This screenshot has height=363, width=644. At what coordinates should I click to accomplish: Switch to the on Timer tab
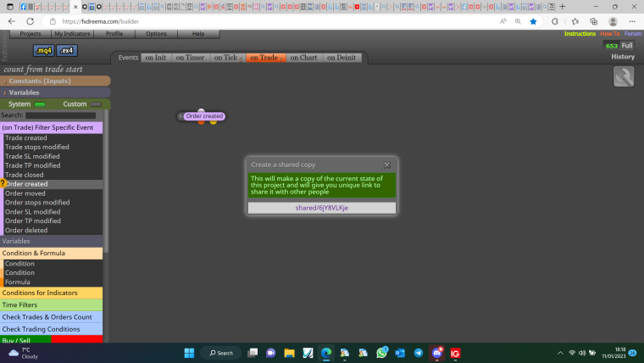click(x=190, y=58)
